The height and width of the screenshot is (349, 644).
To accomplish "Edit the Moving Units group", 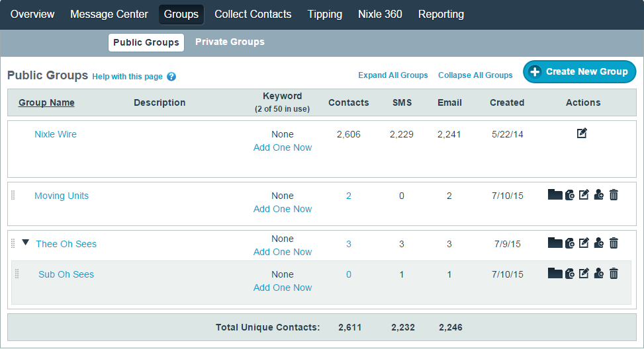I will (584, 194).
